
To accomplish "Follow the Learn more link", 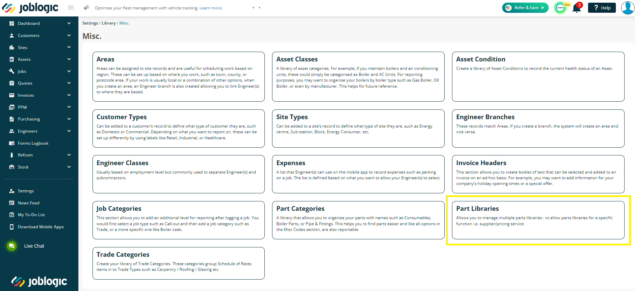I will pos(211,8).
